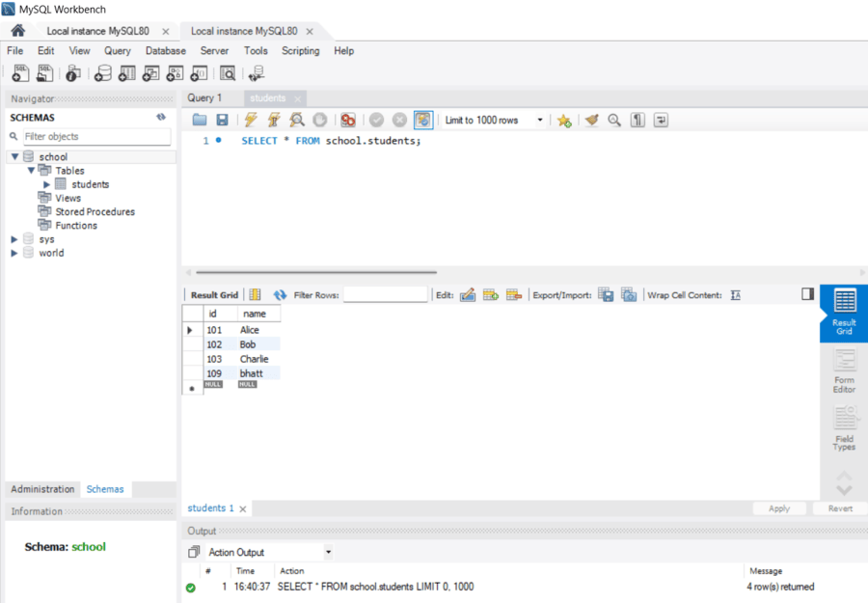868x603 pixels.
Task: Click the Execute query lightning bolt icon
Action: click(x=251, y=120)
